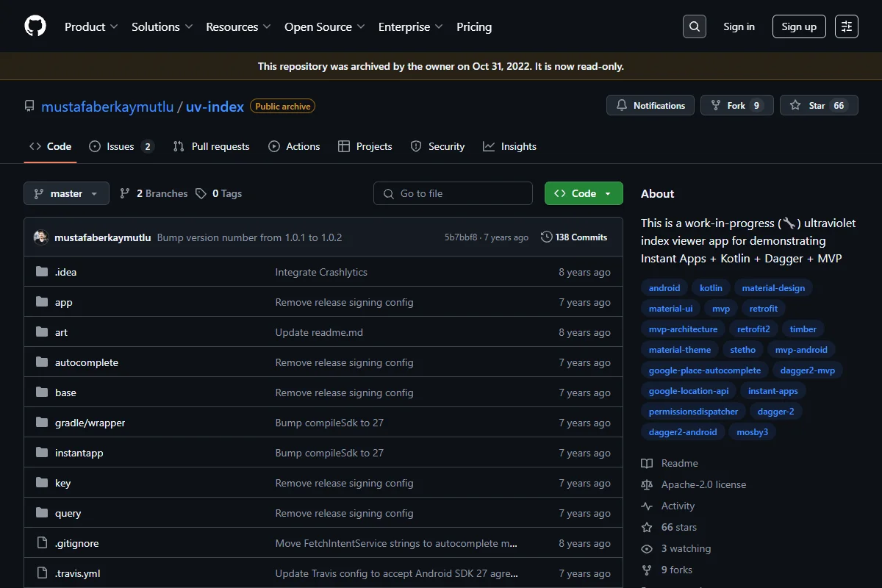
Task: Focus the Go to file field
Action: [x=453, y=193]
